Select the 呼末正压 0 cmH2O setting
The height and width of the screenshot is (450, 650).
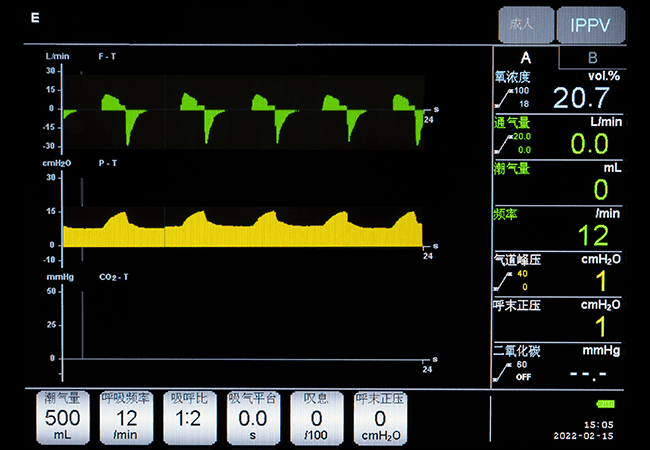point(380,417)
